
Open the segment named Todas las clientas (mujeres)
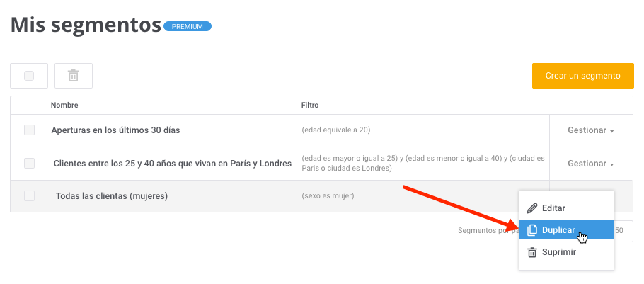pos(112,196)
